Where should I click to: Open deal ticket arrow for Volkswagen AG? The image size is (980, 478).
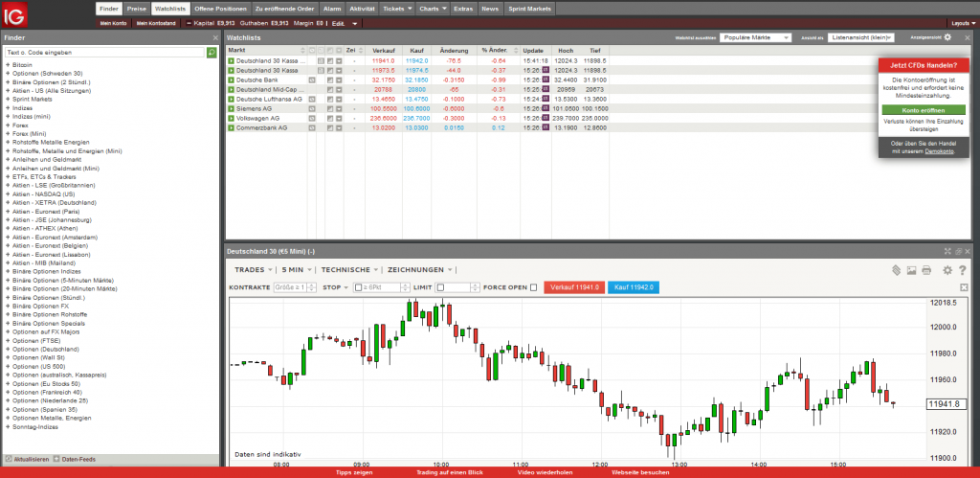click(x=231, y=118)
